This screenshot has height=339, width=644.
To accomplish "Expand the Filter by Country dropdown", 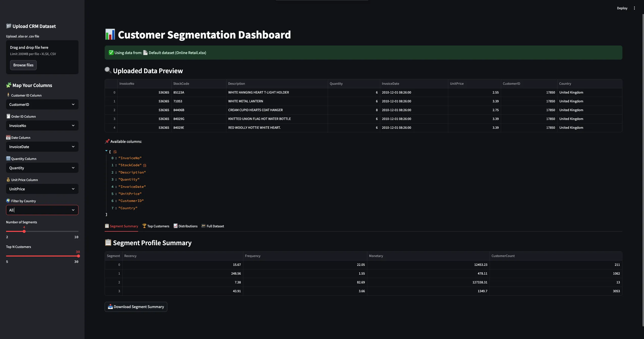I will coord(73,210).
